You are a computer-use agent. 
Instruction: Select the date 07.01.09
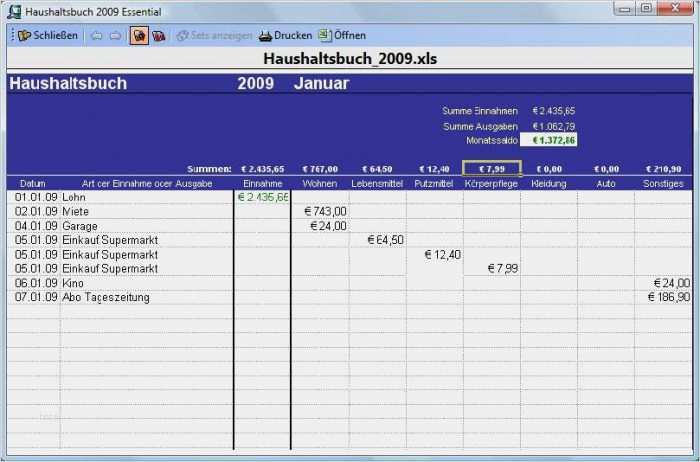[36, 298]
